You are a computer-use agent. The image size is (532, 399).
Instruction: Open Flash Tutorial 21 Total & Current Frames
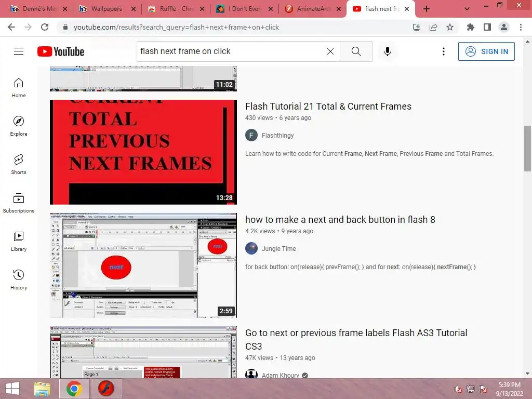click(328, 106)
